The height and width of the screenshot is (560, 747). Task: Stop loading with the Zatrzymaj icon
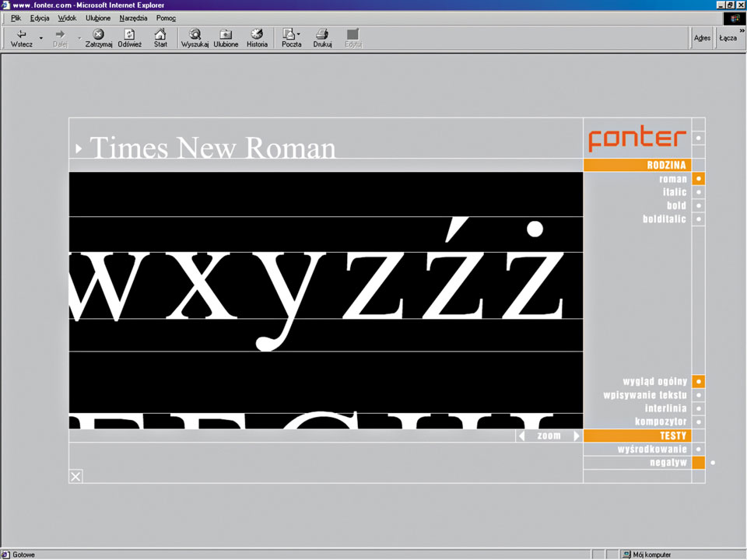[x=98, y=33]
